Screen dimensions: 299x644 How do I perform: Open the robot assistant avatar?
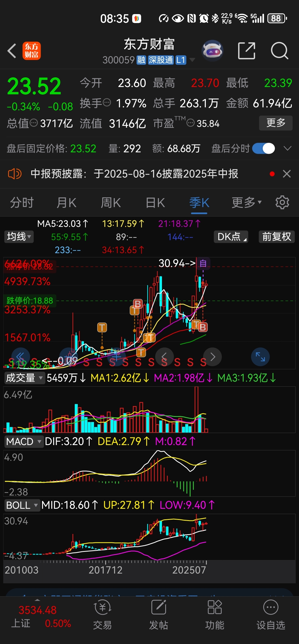click(212, 51)
